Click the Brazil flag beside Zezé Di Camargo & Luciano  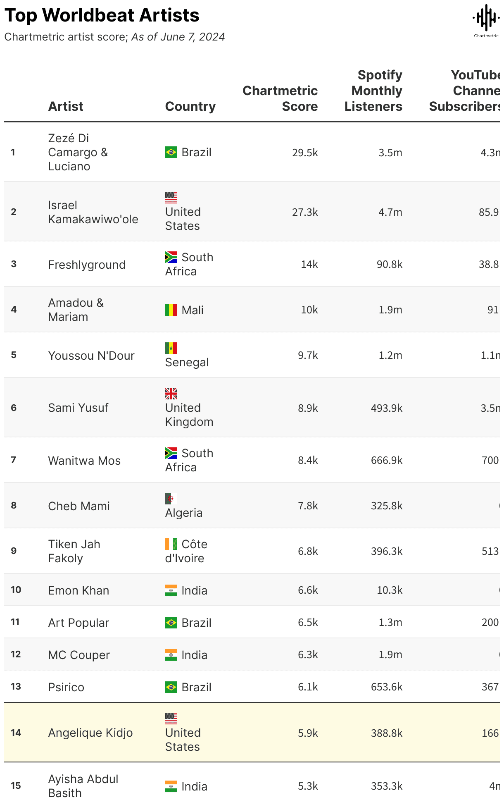pos(171,152)
